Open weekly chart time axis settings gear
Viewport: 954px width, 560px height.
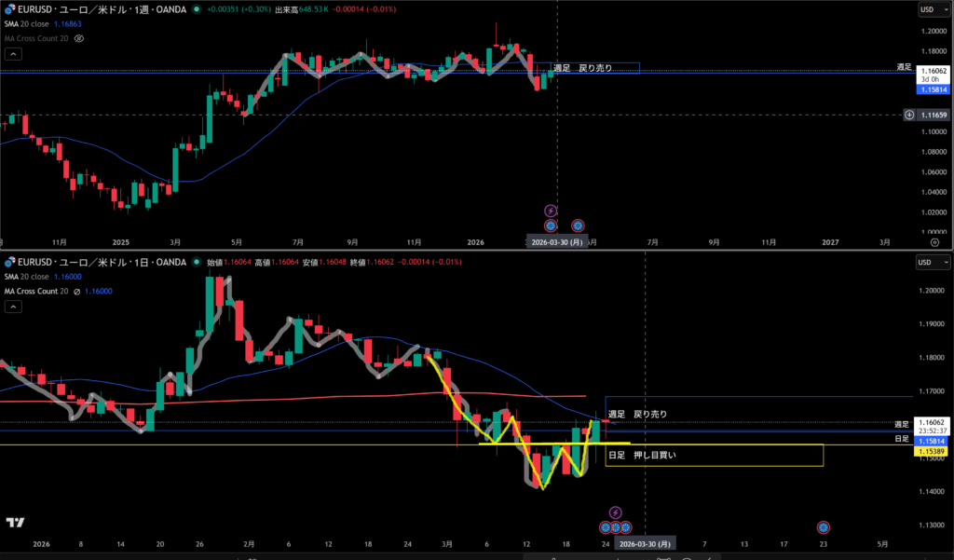pyautogui.click(x=934, y=241)
